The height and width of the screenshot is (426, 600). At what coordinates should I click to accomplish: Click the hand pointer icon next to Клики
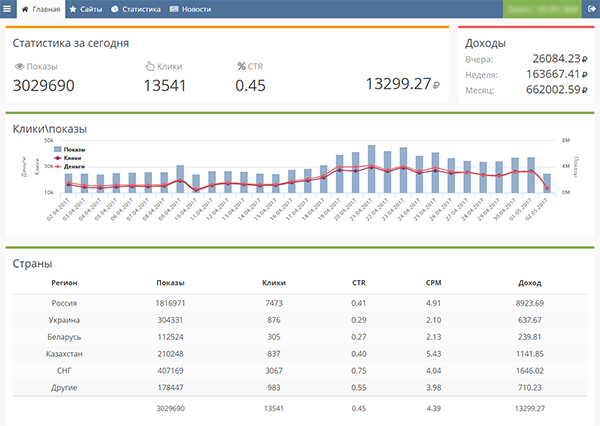(x=149, y=67)
